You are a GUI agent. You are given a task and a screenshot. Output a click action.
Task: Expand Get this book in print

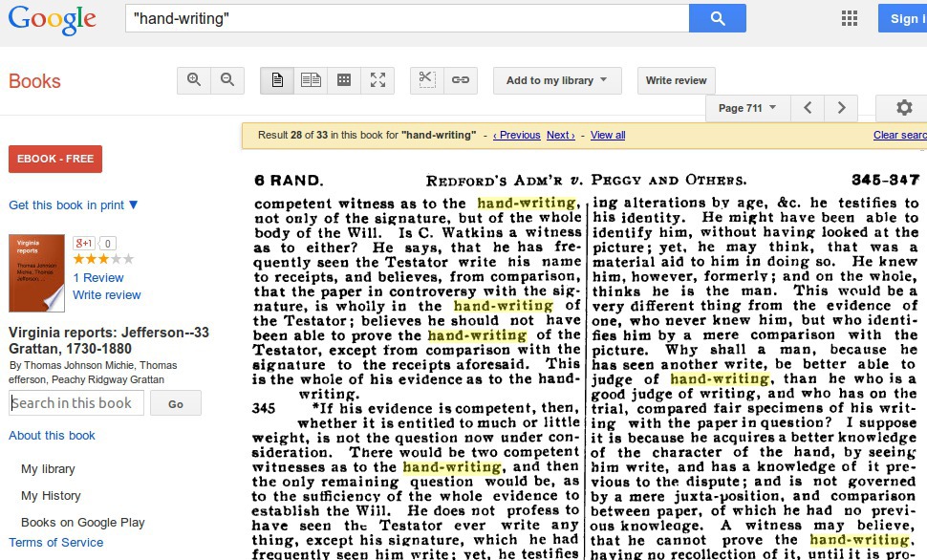coord(74,205)
